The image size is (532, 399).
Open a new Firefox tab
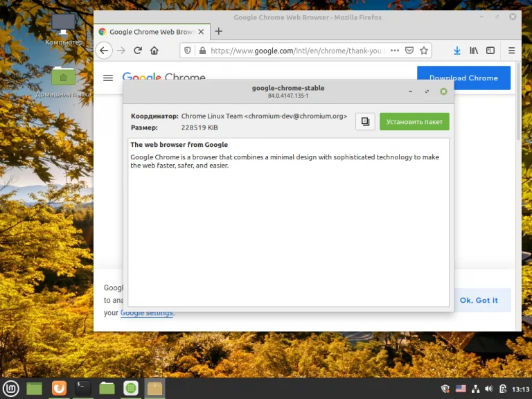pos(219,31)
